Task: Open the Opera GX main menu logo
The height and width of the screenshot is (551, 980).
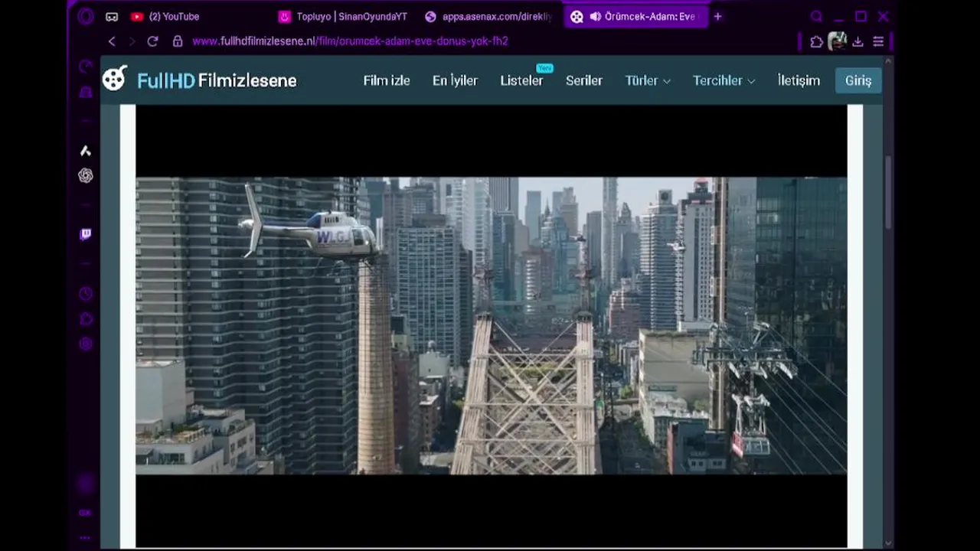Action: coord(86,16)
